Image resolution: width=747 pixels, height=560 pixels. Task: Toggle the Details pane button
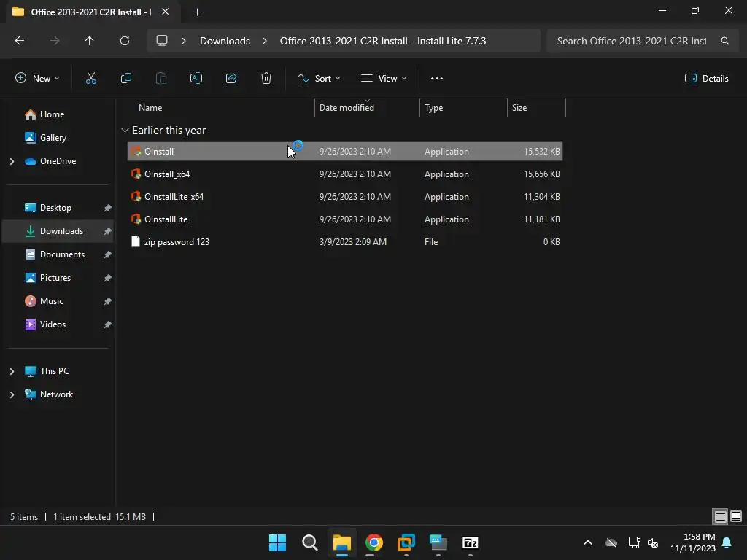[706, 79]
